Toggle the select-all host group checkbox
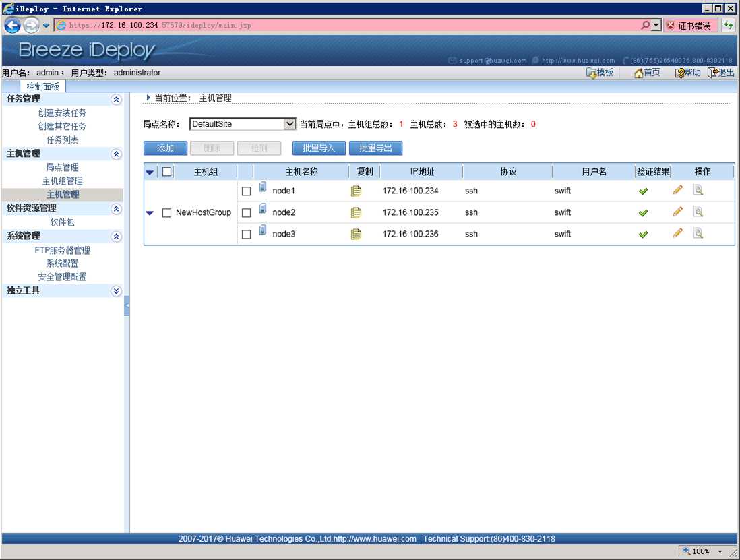Screen dimensions: 740x560 click(166, 172)
